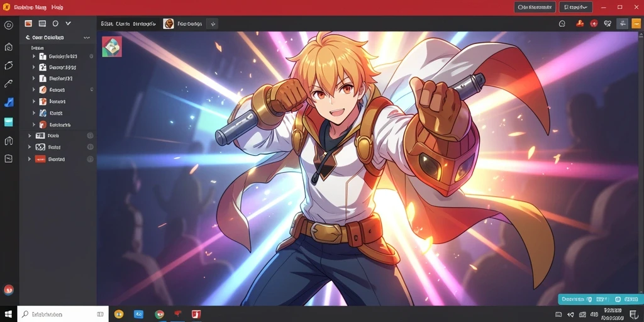Open the Help menu
This screenshot has width=644, height=322.
click(x=58, y=8)
